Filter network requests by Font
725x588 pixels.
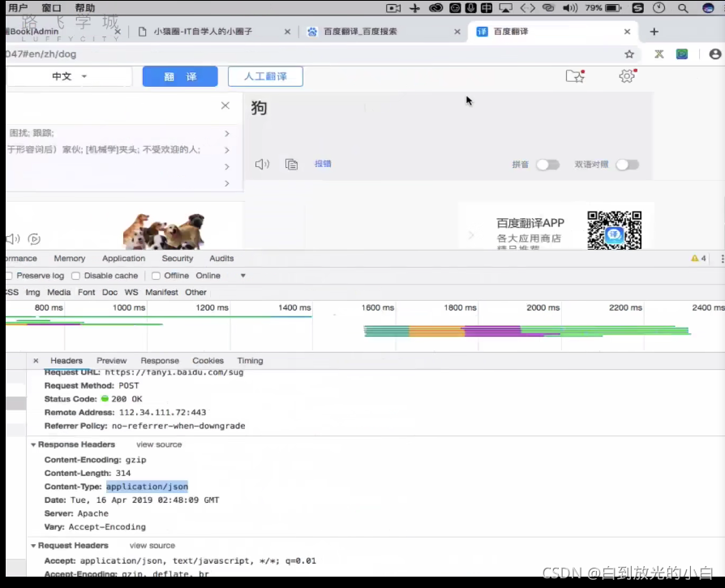(87, 292)
